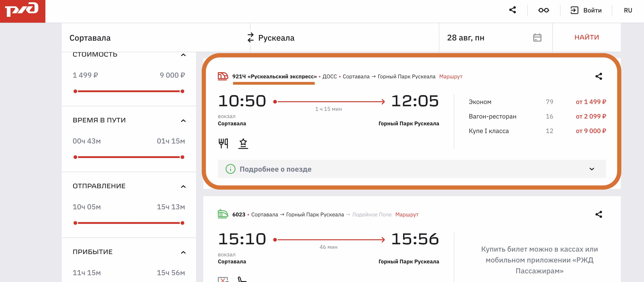Viewport: 644px width, 282px height.
Task: Click the restaurant fork-and-knife service icon
Action: click(x=223, y=143)
